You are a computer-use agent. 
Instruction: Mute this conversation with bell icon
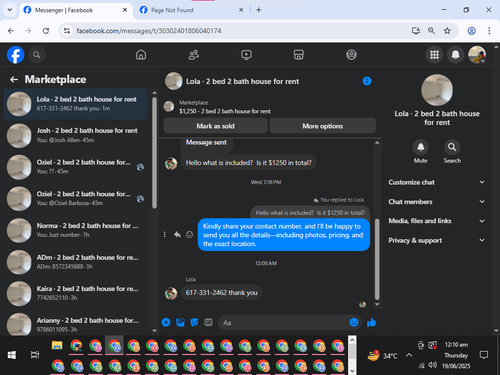tap(421, 147)
